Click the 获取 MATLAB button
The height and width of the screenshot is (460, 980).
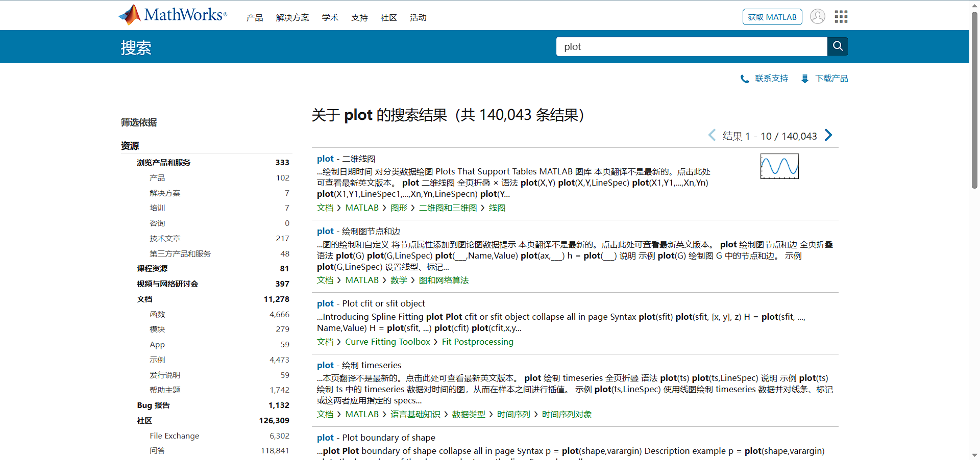[772, 17]
